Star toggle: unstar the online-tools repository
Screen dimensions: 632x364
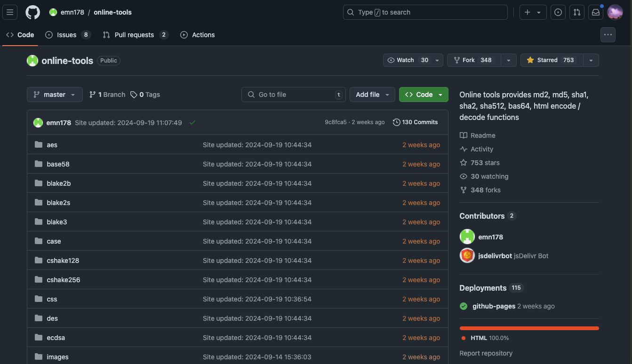(552, 60)
